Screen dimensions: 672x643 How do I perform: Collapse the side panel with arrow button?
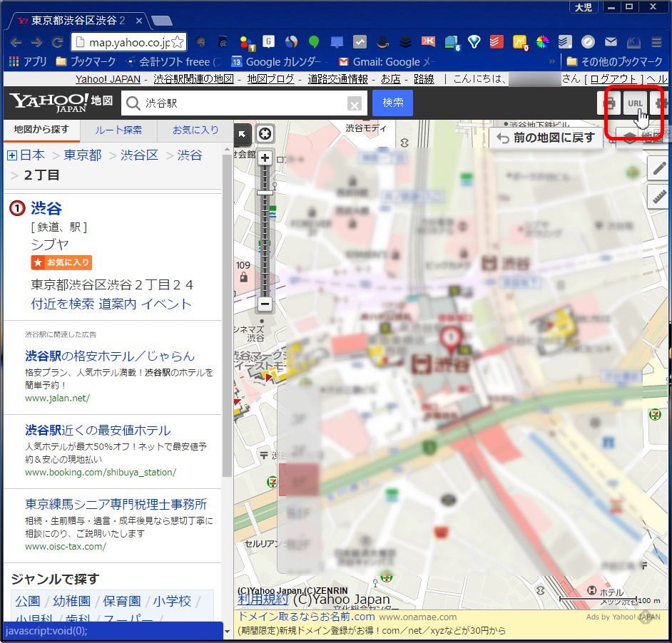242,135
